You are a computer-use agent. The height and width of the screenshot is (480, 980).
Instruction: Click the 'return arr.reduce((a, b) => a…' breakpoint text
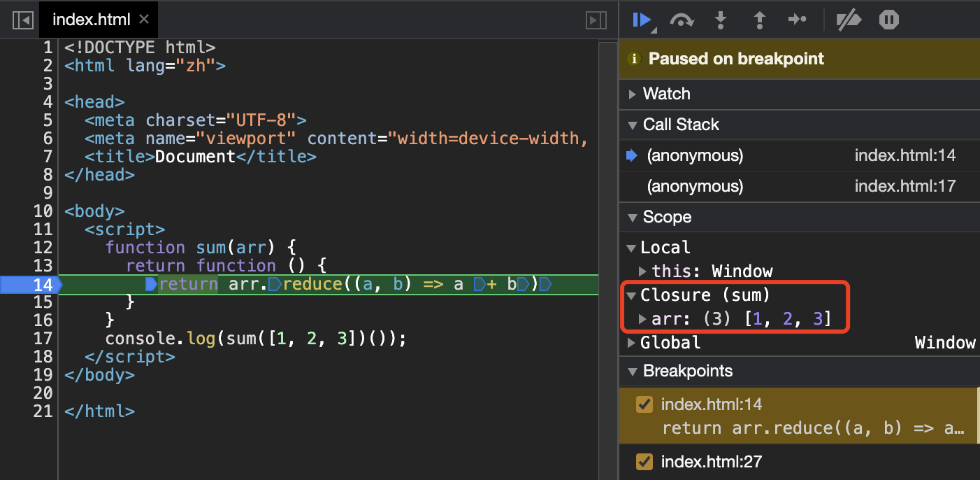click(813, 428)
